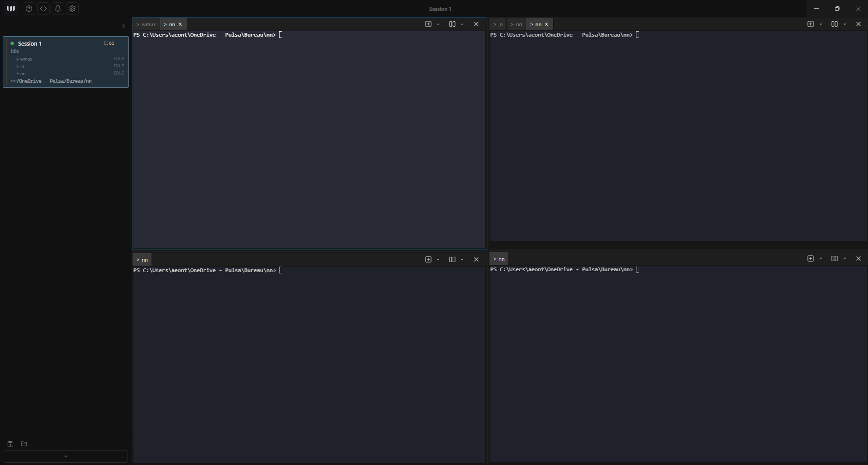
Task: Click the green status dot of Session 1
Action: click(x=12, y=43)
